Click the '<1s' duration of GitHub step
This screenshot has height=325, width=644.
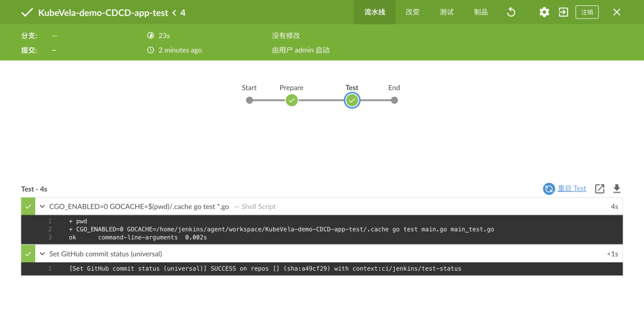tap(612, 254)
